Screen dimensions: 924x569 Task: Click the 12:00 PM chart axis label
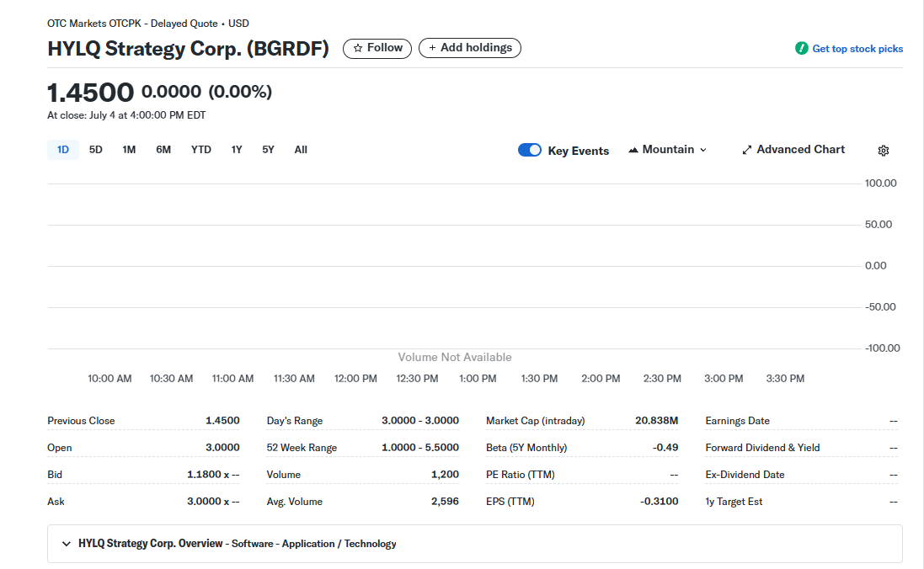click(356, 379)
